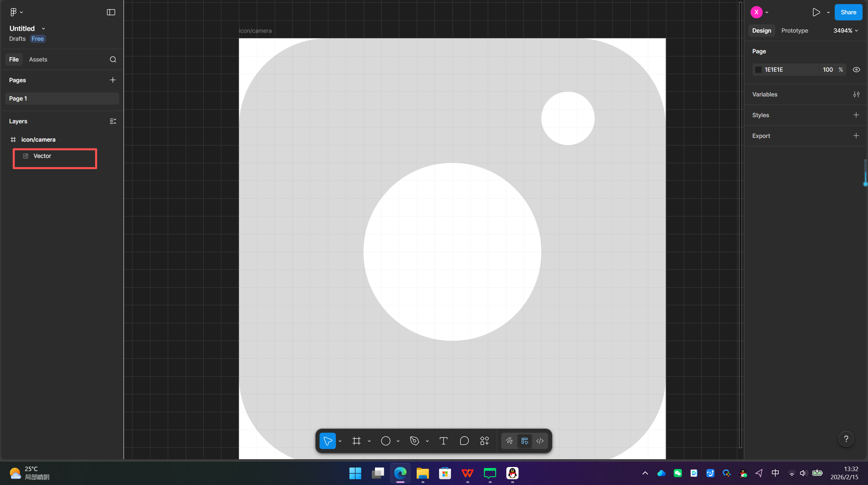Select the Frame tool

[x=356, y=441]
